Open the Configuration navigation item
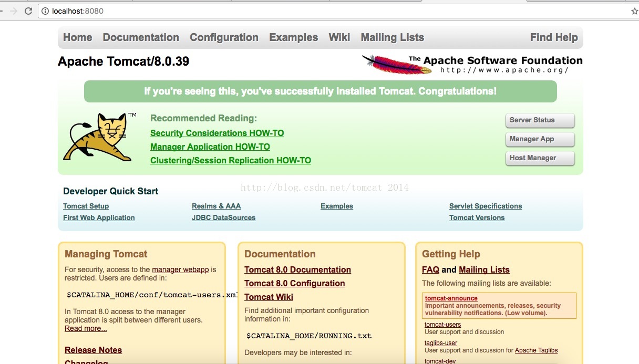This screenshot has height=364, width=639. (224, 37)
